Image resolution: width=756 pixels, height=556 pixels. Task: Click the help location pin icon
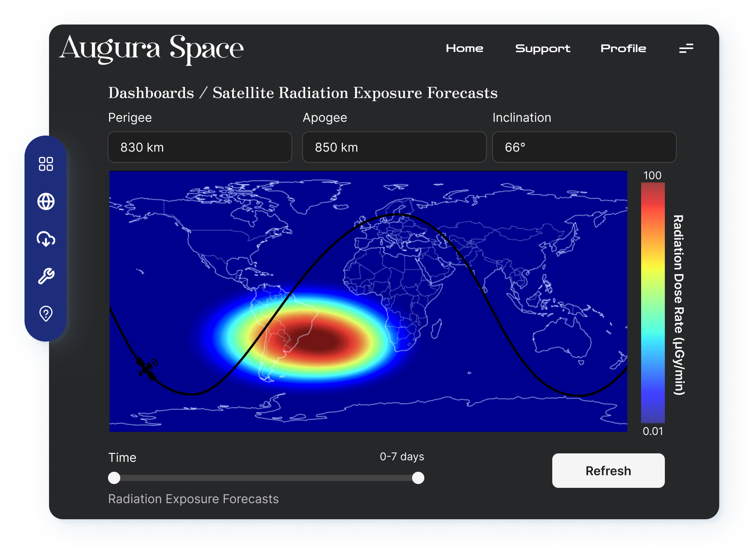[x=46, y=314]
